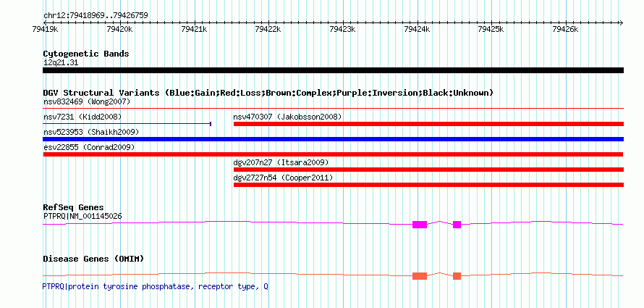Open variant dgv207n27 (Itsara2009) label
Image resolution: width=644 pixels, height=308 pixels.
pos(281,163)
